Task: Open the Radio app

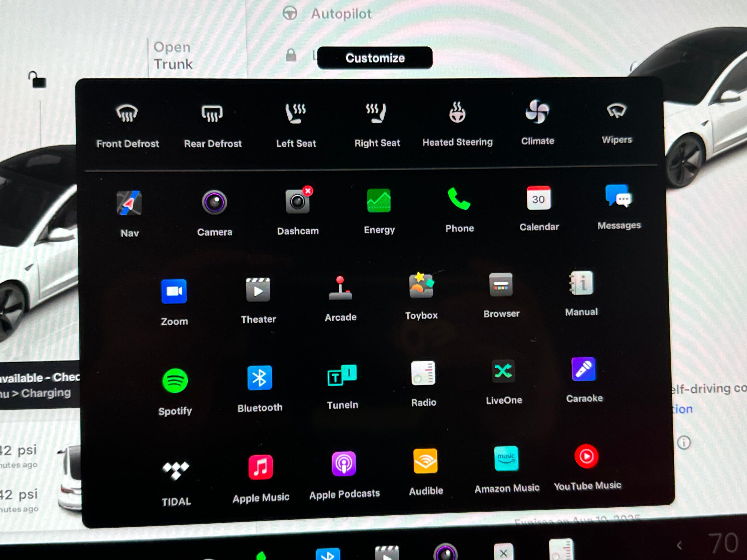Action: (424, 384)
